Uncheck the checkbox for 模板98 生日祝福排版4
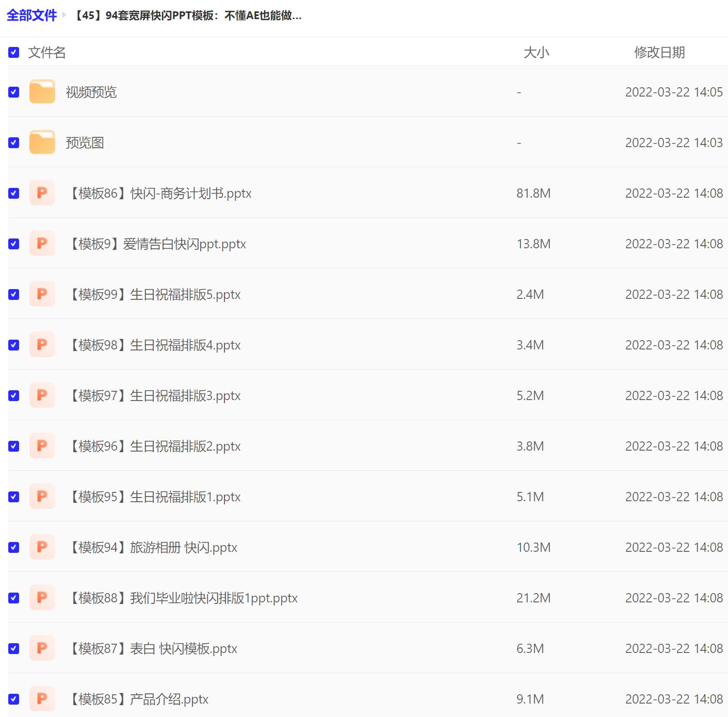Screen dimensions: 728x717 [14, 345]
